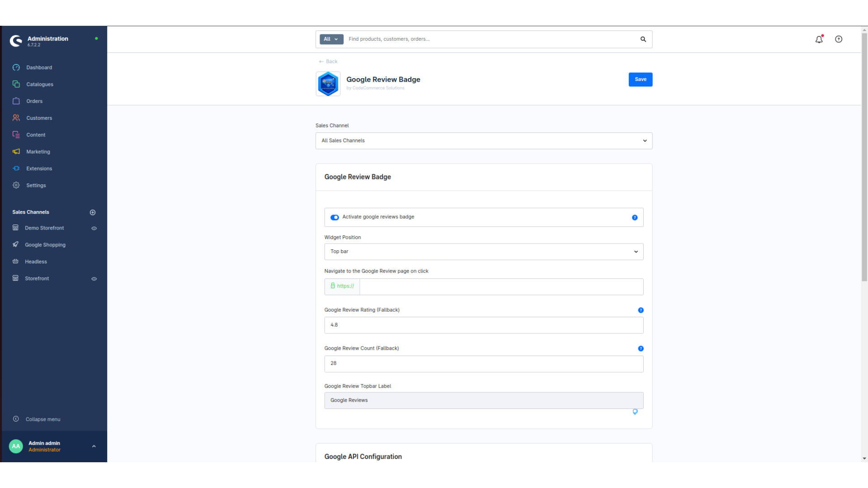Open the All search filter dropdown

click(x=331, y=39)
